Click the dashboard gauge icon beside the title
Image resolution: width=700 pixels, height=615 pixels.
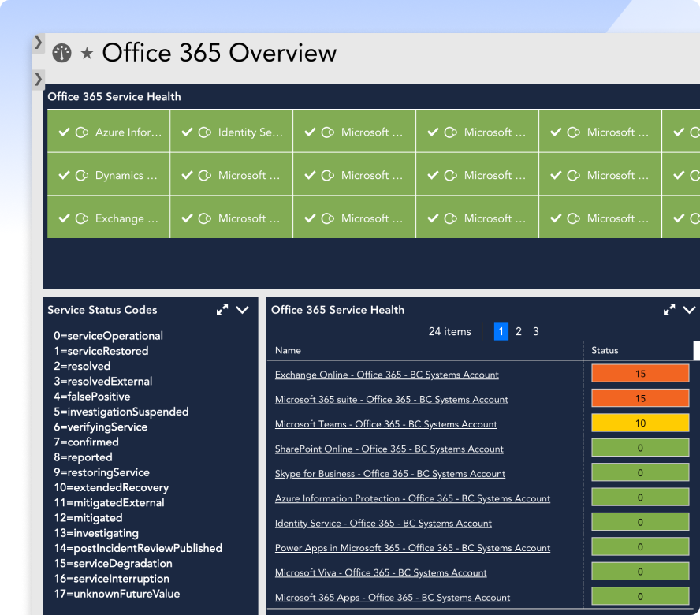tap(62, 53)
